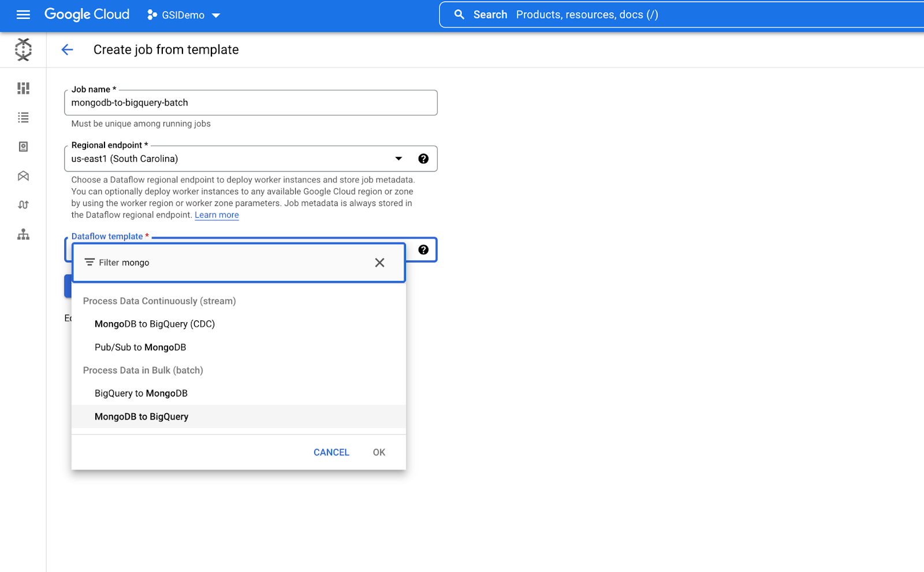Screen dimensions: 924x572
Task: Select MongoDB to BigQuery batch template
Action: click(239, 416)
